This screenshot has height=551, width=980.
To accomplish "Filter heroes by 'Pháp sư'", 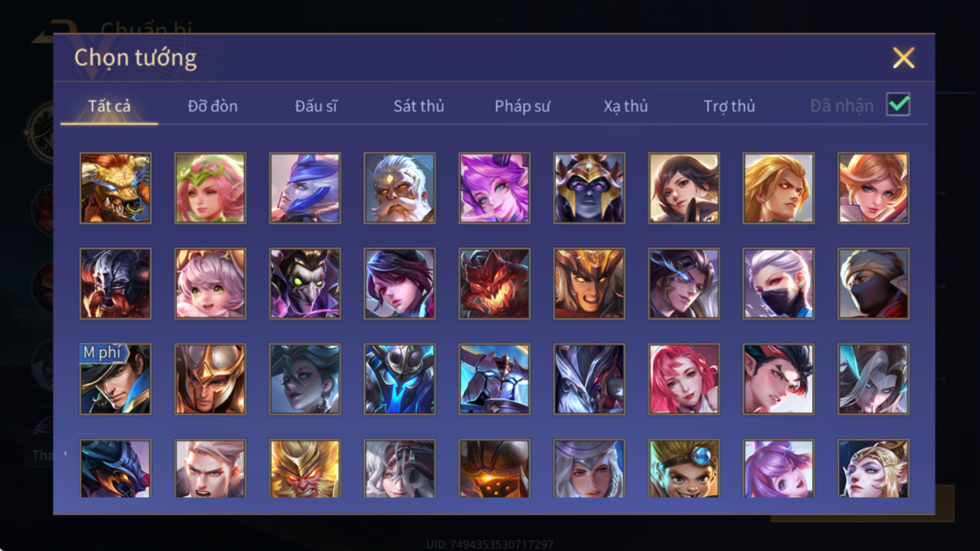I will tap(522, 106).
